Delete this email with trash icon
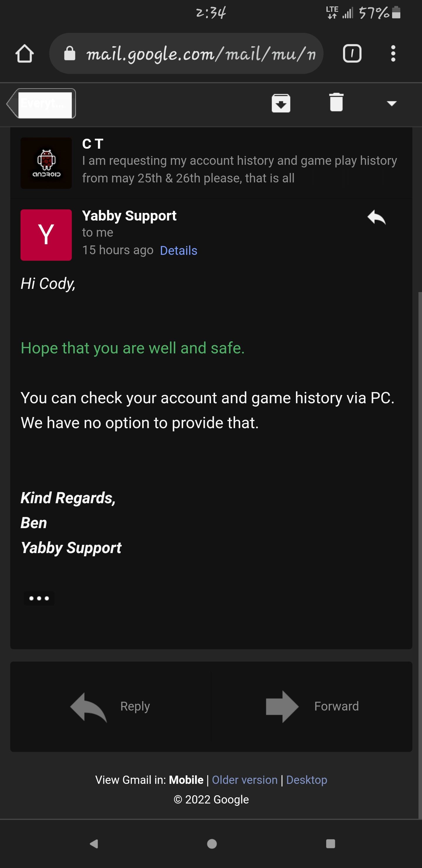Viewport: 422px width, 868px height. point(336,102)
